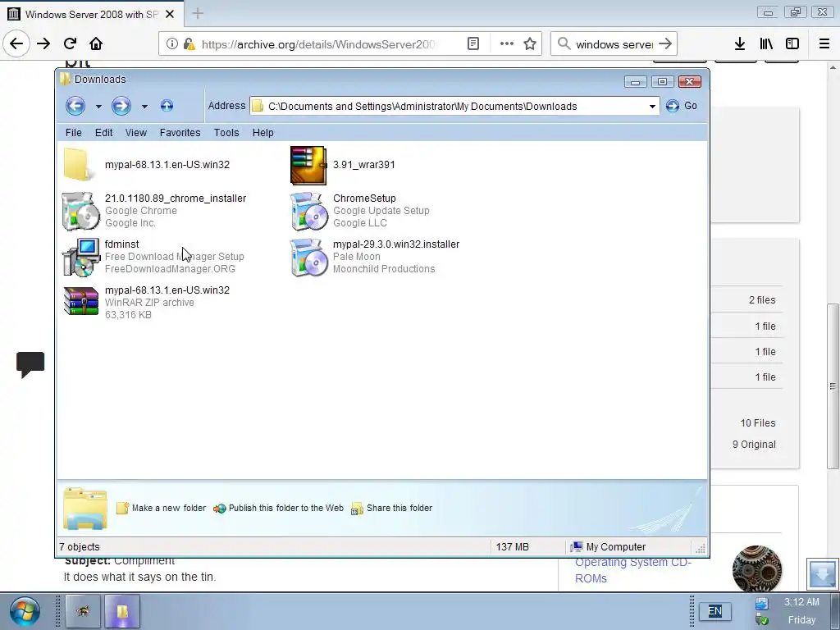Expand the Address bar path dropdown

pos(652,106)
